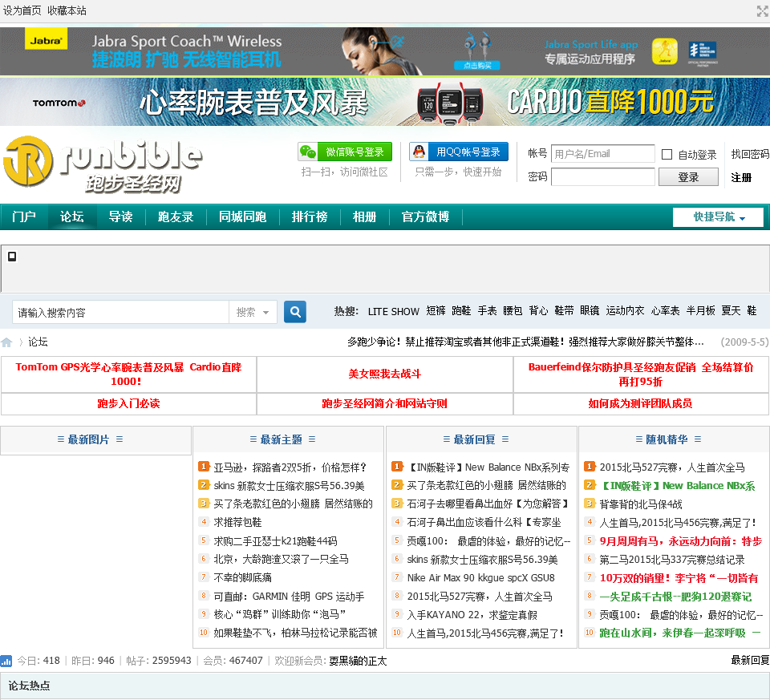Viewport: 770px width, 700px height.
Task: Open 背靠背的北马保4战 post
Action: coord(641,504)
